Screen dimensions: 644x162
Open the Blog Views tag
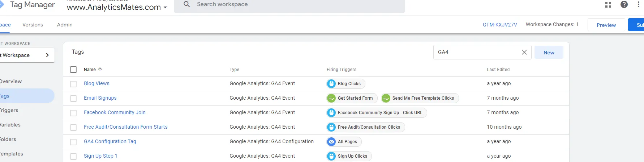click(96, 83)
